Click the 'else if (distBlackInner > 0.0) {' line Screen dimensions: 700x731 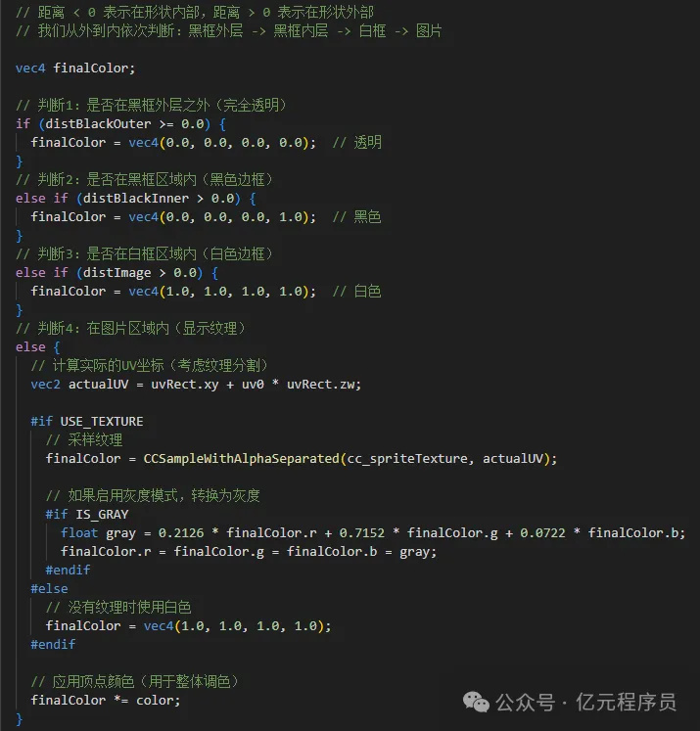pos(136,199)
